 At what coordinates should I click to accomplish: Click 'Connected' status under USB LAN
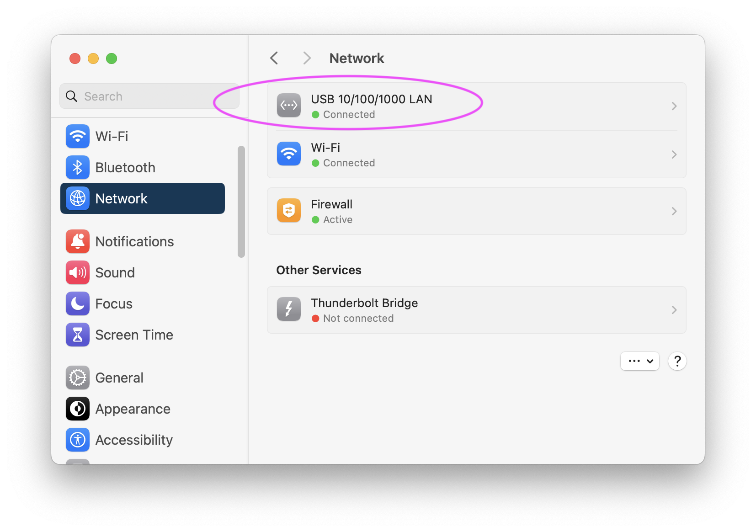(349, 114)
